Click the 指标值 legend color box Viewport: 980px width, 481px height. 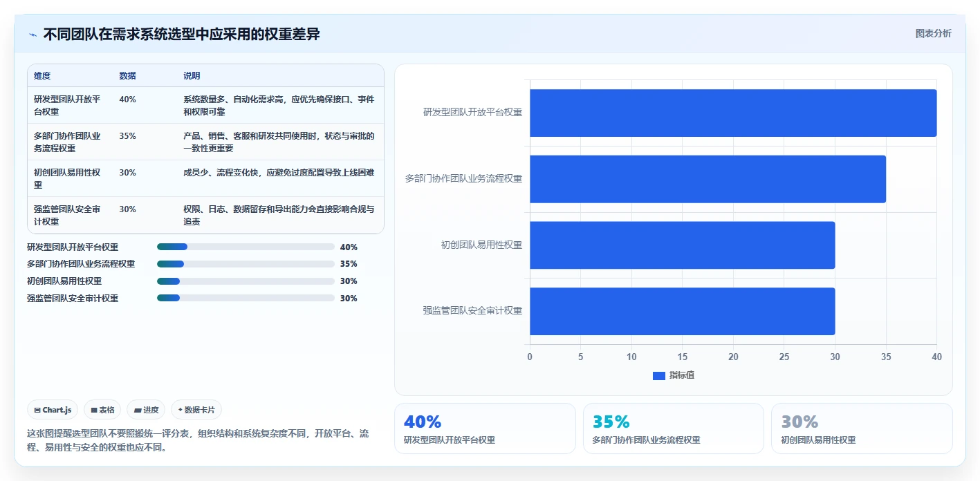coord(659,375)
